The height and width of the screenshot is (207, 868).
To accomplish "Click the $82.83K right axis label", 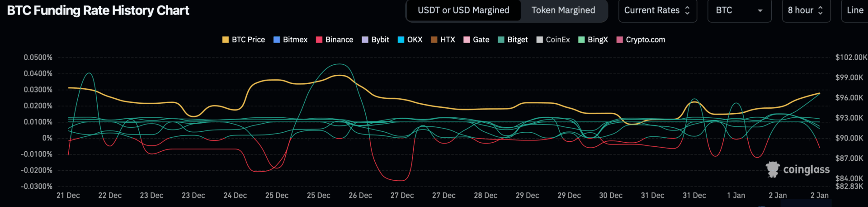I will pyautogui.click(x=849, y=186).
